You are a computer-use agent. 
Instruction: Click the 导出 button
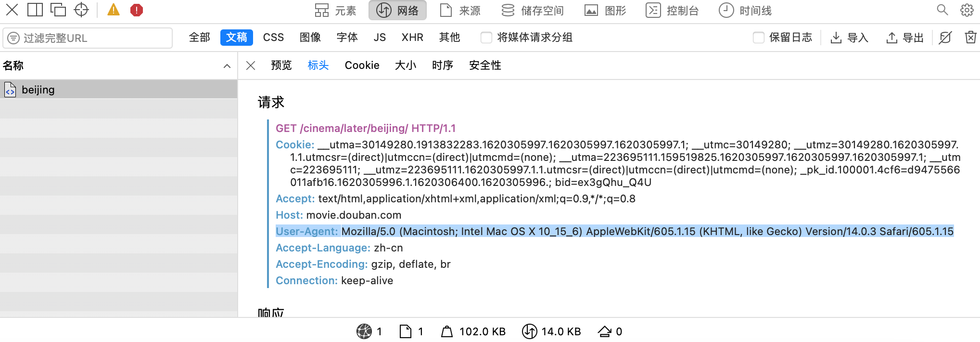coord(905,38)
